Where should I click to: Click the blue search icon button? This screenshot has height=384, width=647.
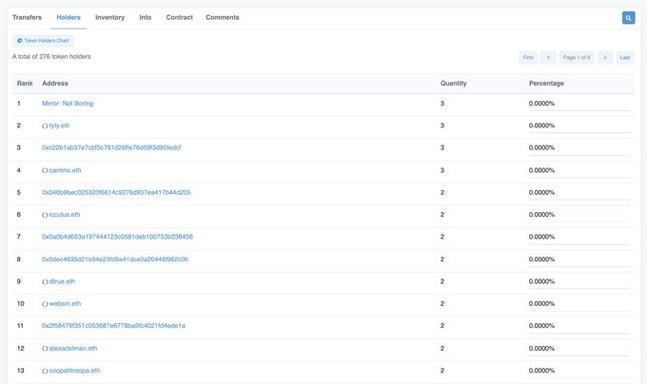point(628,18)
